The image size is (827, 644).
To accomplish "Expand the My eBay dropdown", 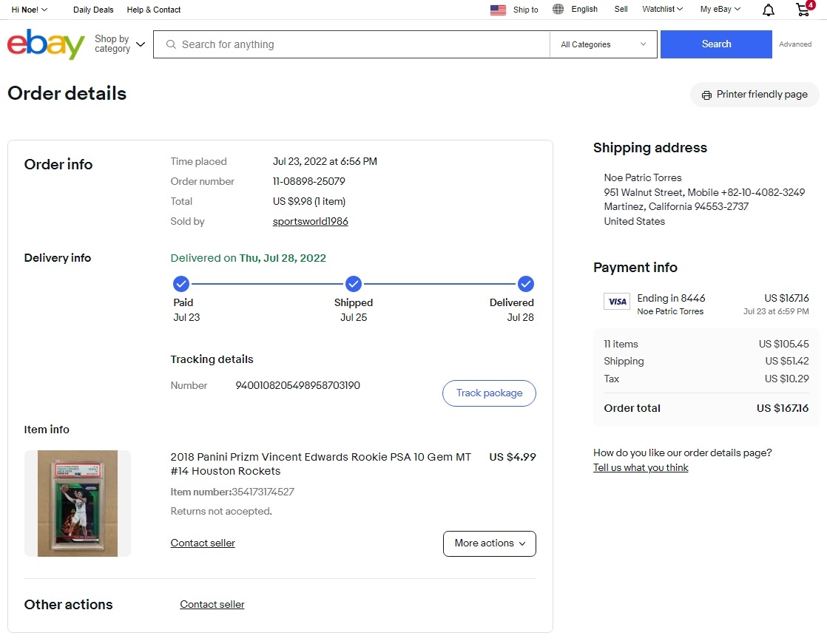I will (x=720, y=9).
